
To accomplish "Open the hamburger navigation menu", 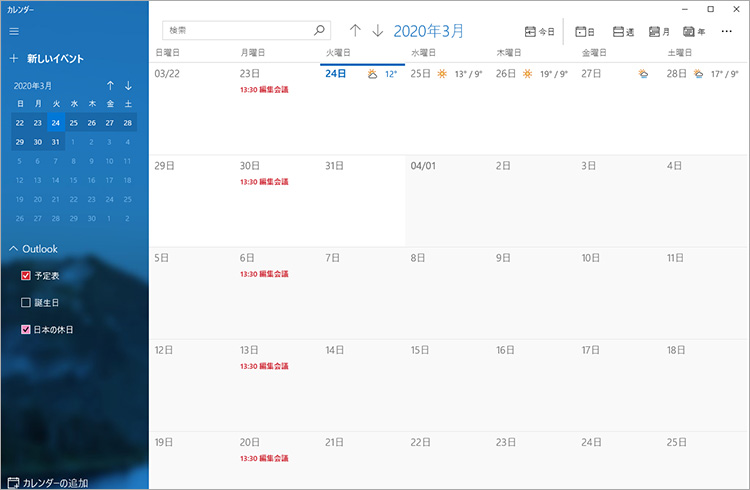I will point(14,31).
